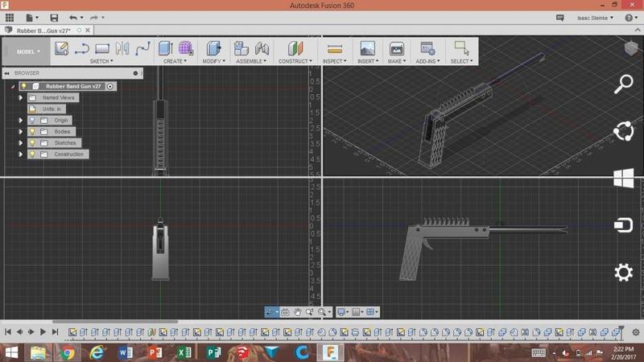Click the Joint assemble icon
The width and height of the screenshot is (644, 362).
(262, 48)
